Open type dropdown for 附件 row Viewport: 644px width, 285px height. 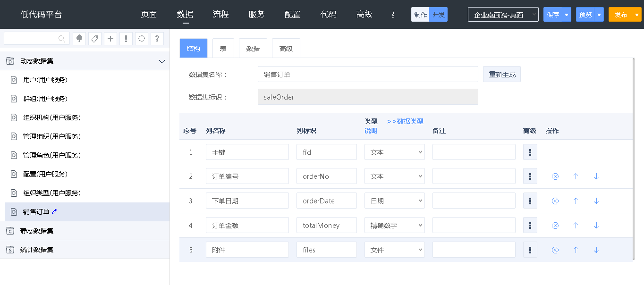point(395,250)
